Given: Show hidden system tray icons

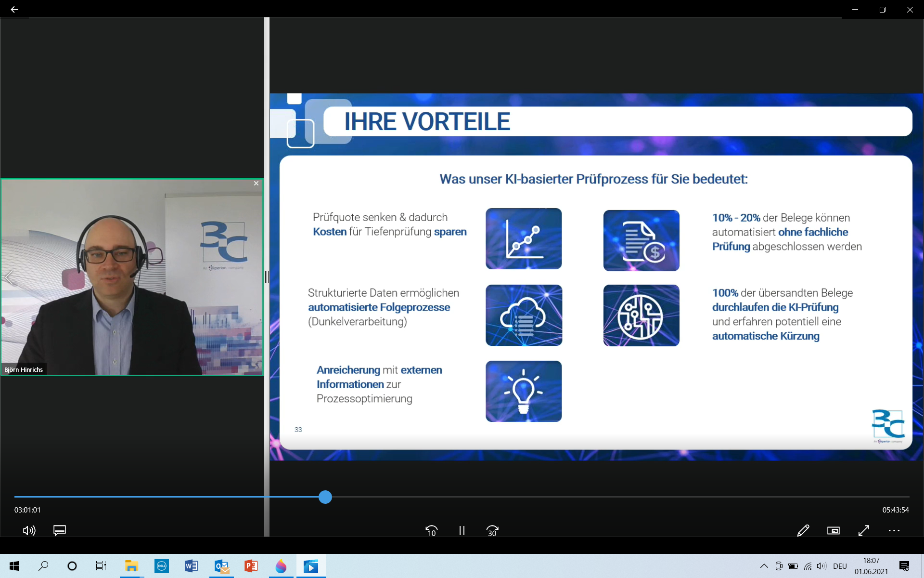Looking at the screenshot, I should [764, 566].
